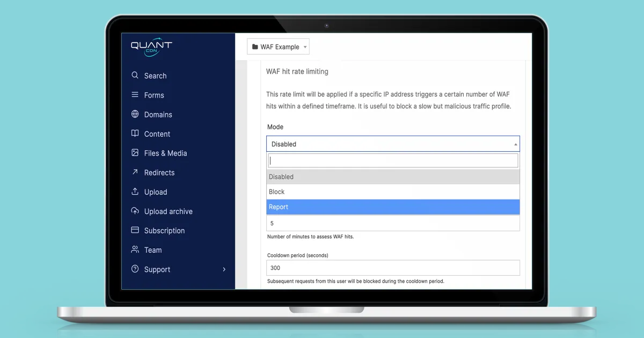Select the highlighted Report option
This screenshot has width=644, height=338.
[393, 207]
